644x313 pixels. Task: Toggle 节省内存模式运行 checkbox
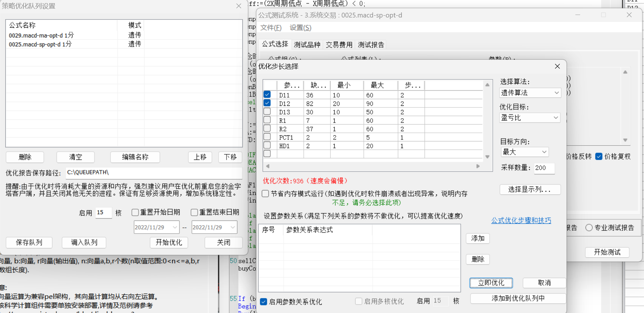click(x=265, y=194)
